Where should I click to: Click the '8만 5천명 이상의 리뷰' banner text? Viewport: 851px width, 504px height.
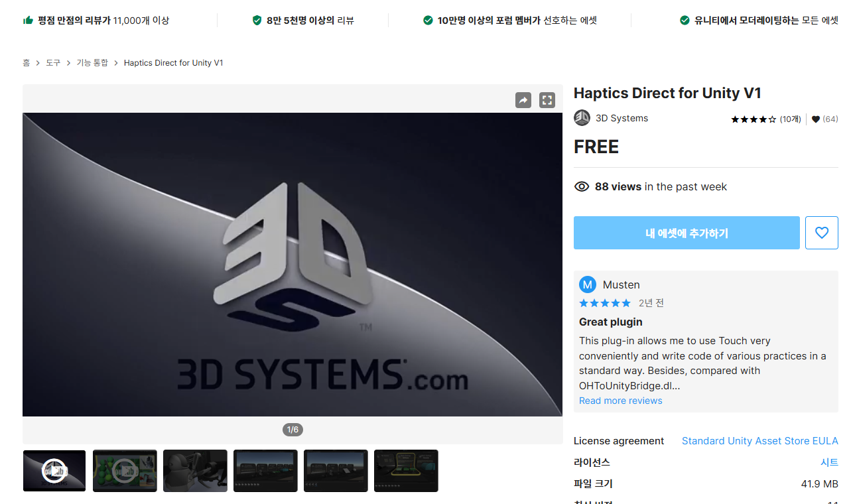point(310,20)
